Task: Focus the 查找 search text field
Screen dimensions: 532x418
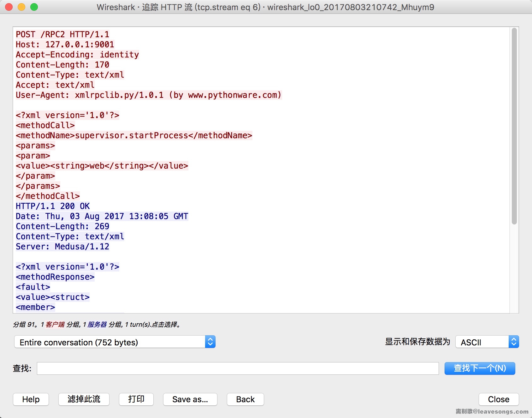Action: (x=238, y=368)
